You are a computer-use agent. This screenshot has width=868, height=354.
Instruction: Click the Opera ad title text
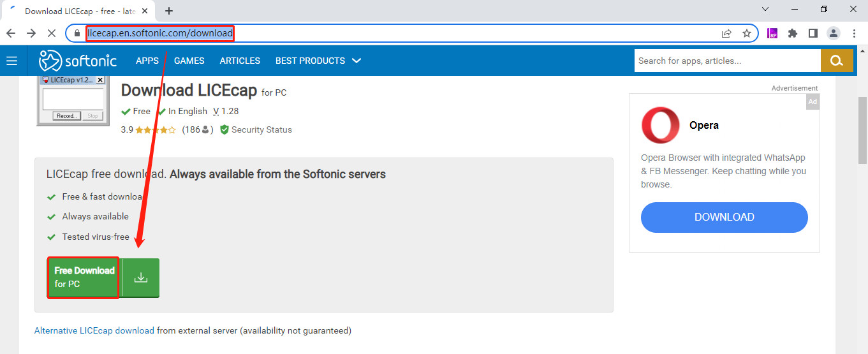[704, 125]
